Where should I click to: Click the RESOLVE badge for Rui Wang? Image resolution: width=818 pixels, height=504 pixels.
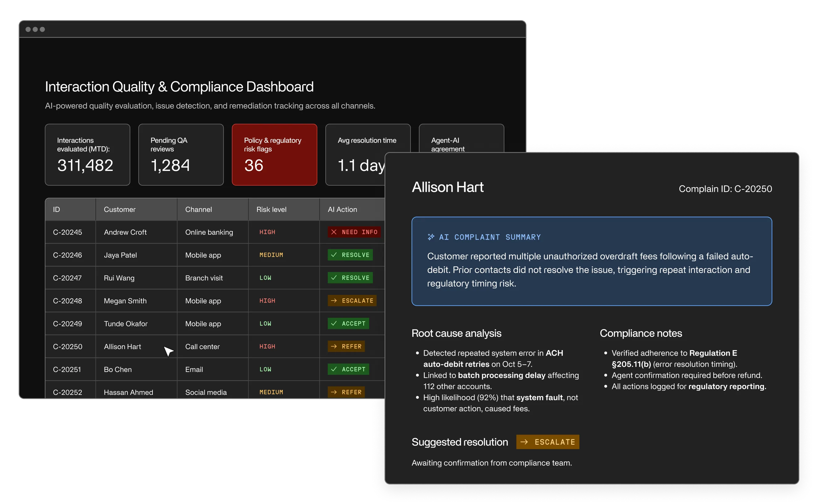tap(350, 278)
